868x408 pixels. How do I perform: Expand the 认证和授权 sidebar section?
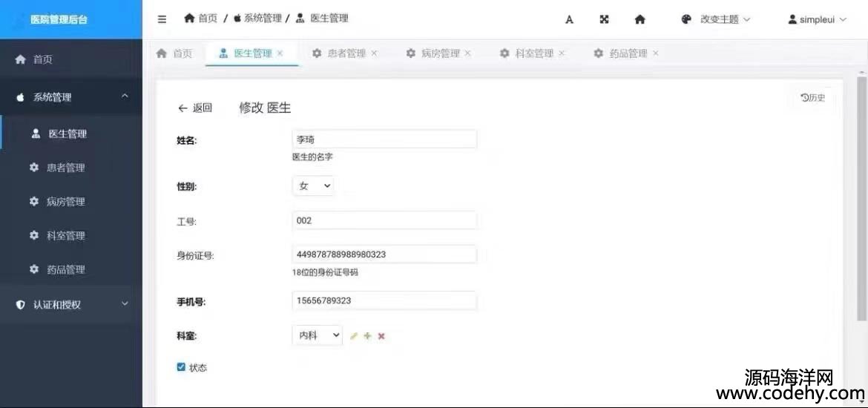tap(71, 304)
